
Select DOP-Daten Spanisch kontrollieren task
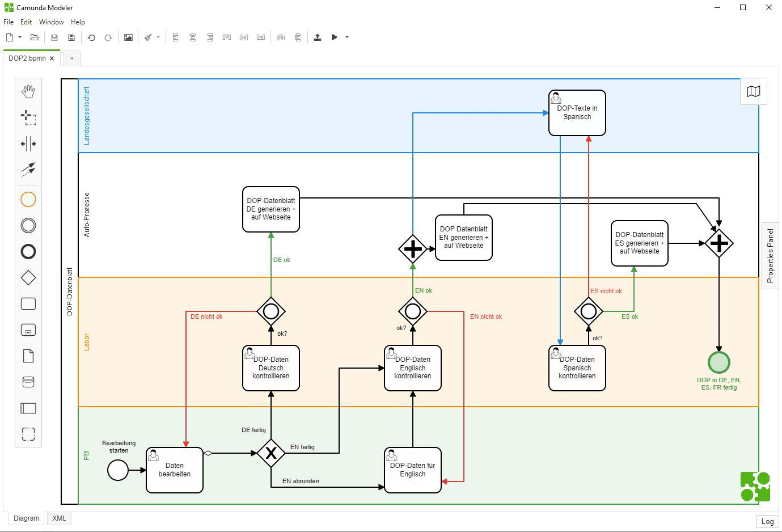(x=577, y=368)
